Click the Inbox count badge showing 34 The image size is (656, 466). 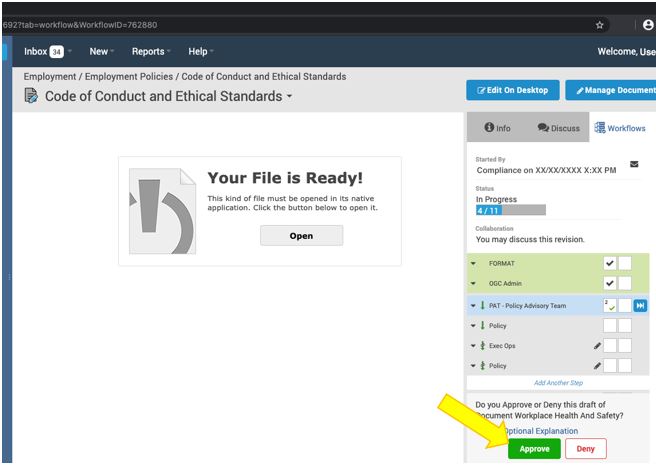[56, 52]
